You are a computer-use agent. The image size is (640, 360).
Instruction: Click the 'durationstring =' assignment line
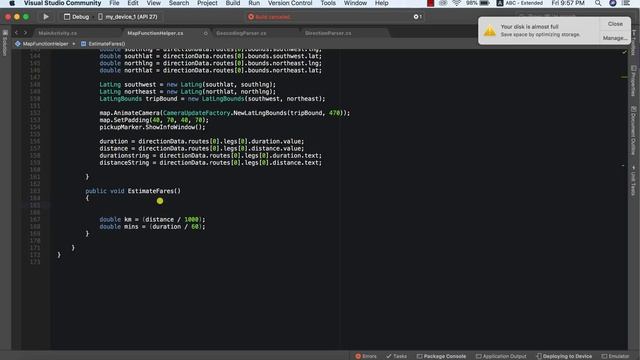pyautogui.click(x=210, y=156)
